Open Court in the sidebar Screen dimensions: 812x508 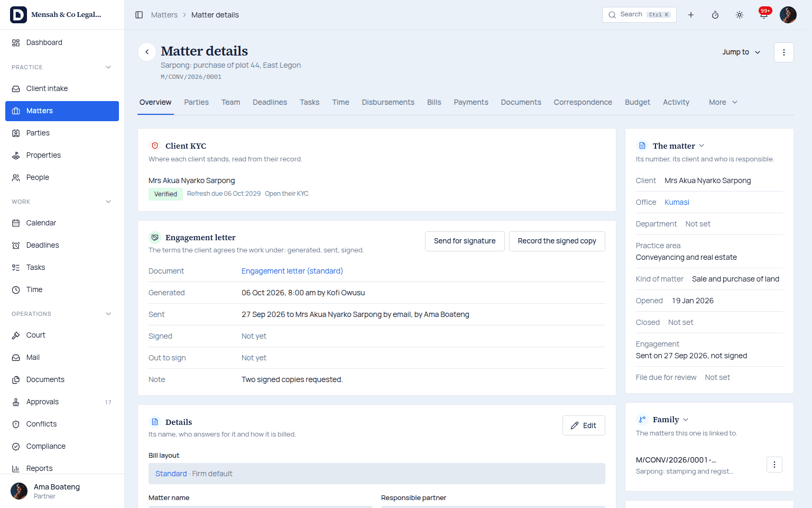62,335
